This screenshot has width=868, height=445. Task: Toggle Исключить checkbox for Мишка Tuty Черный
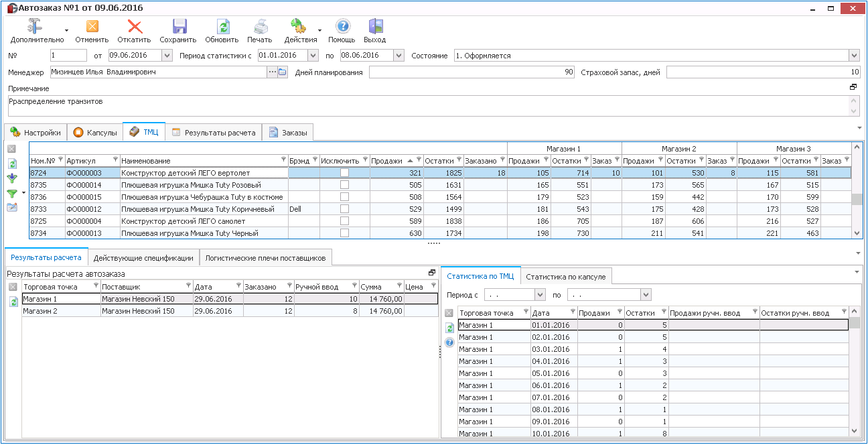344,233
